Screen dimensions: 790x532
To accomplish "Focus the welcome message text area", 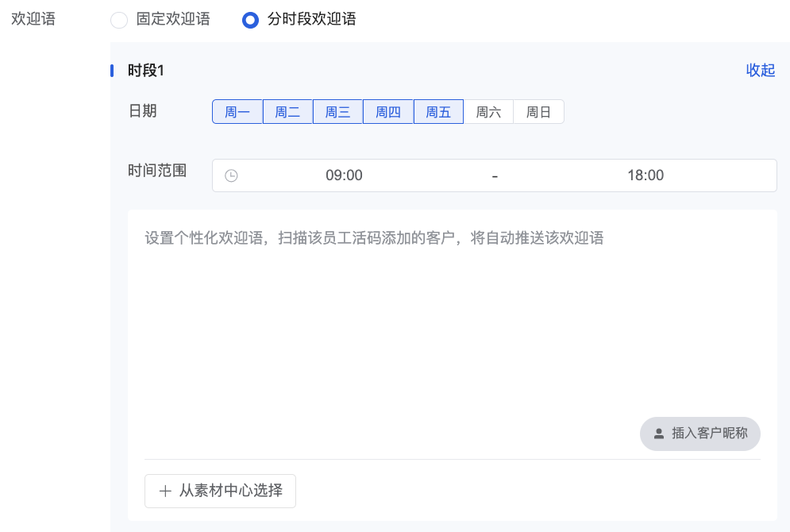I will click(452, 322).
